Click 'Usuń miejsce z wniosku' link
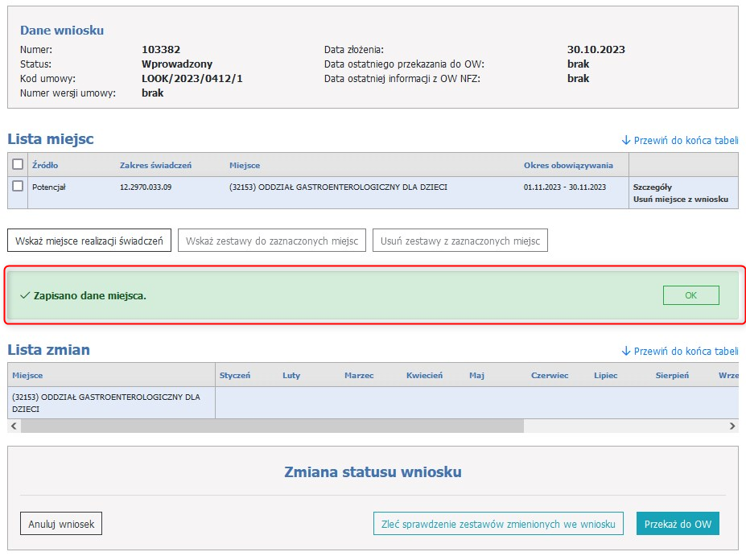Viewport: 746px width, 560px height. coord(680,199)
